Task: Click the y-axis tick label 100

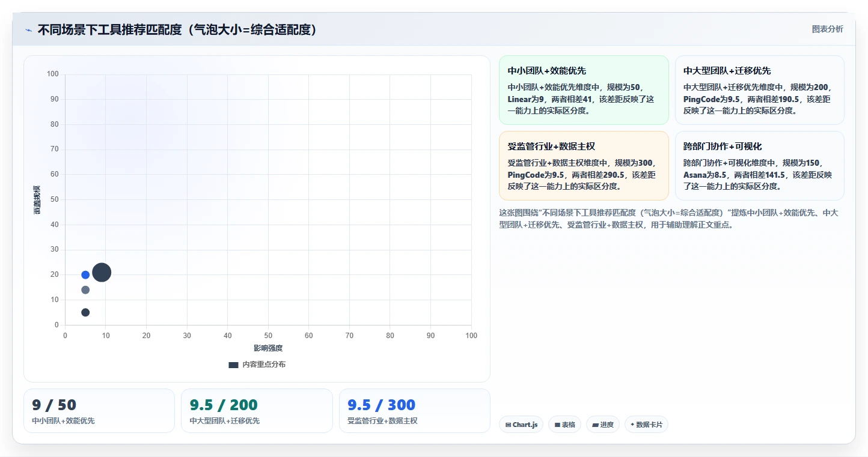Action: (53, 74)
